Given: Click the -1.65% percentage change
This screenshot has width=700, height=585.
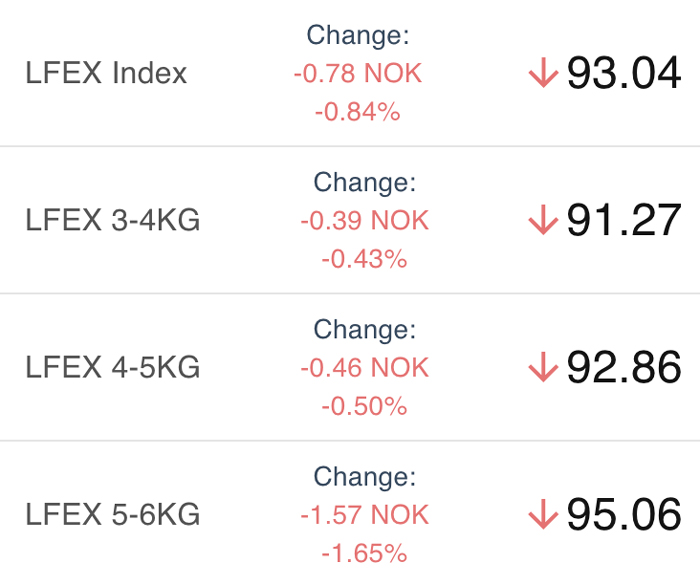Looking at the screenshot, I should 364,554.
